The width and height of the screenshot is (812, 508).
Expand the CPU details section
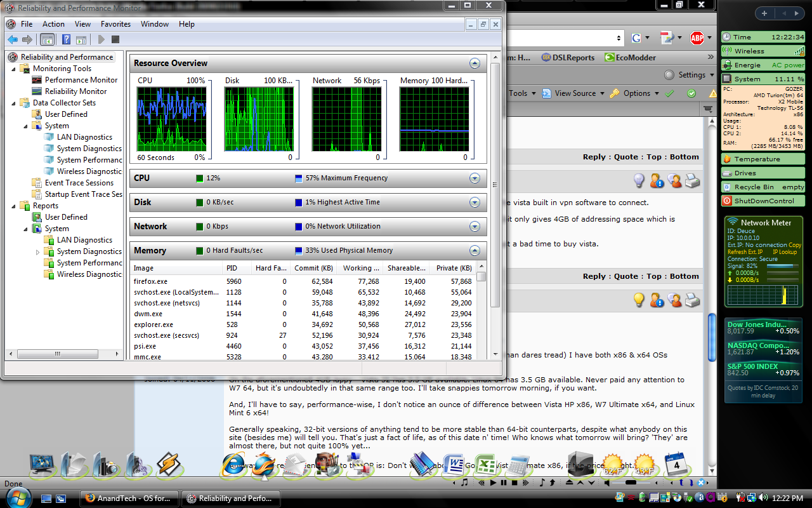[x=475, y=178]
